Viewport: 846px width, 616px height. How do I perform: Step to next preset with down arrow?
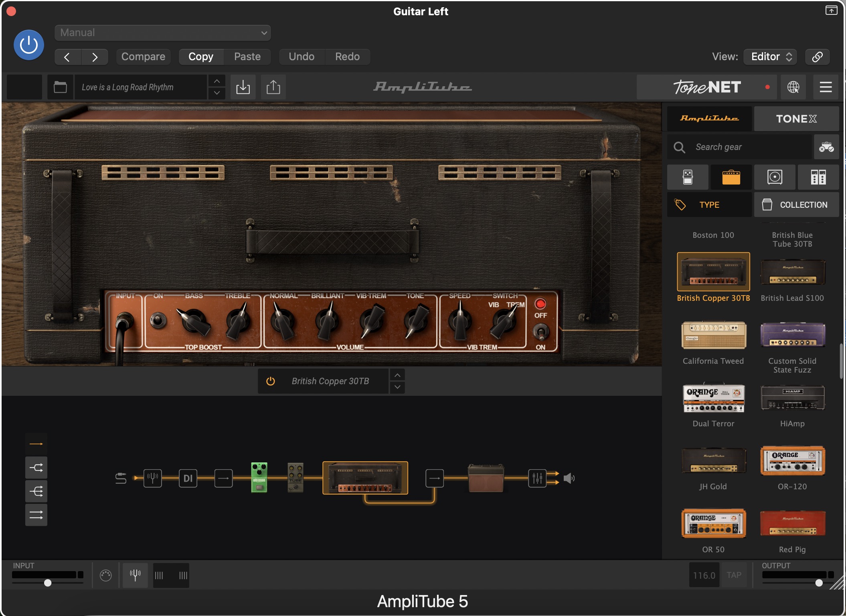(217, 93)
